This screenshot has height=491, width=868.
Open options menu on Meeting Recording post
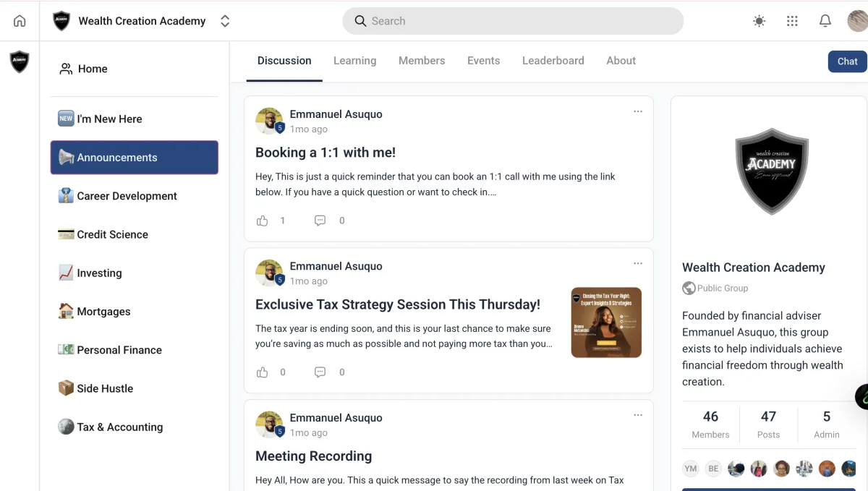638,415
